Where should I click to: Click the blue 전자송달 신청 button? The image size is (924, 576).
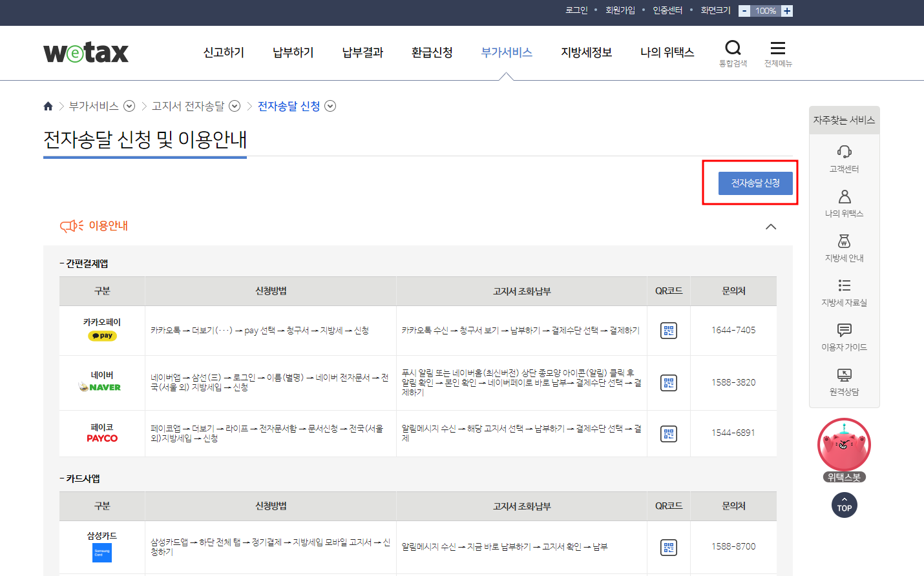tap(755, 183)
